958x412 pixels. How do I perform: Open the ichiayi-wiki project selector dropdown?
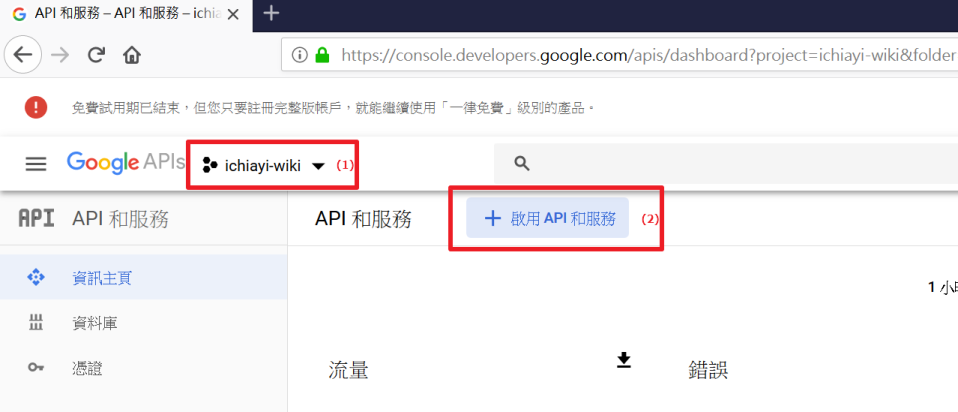click(x=263, y=165)
